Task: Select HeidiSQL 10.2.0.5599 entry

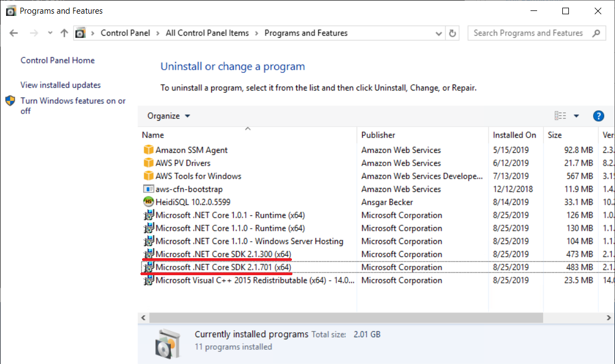Action: click(x=193, y=202)
